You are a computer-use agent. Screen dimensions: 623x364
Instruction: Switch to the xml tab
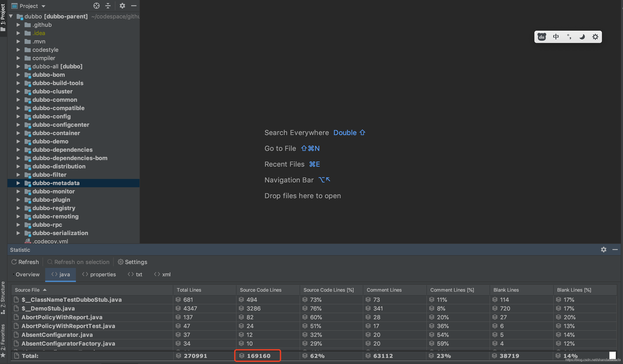[x=162, y=274]
